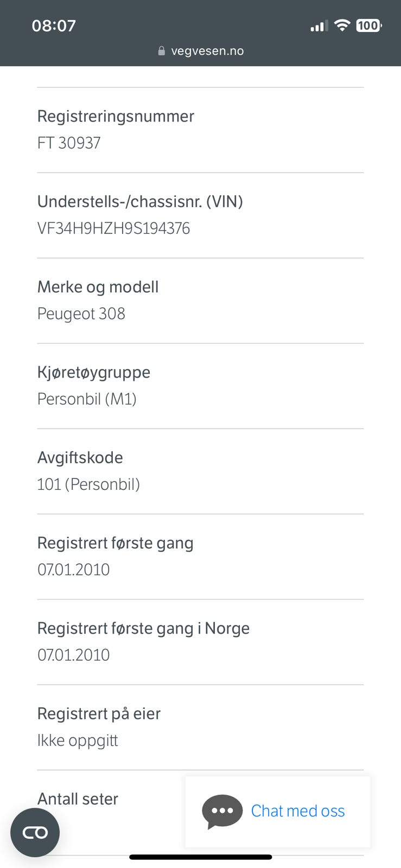Tap the Registreringsnummer heading
401x868 pixels.
point(116,116)
